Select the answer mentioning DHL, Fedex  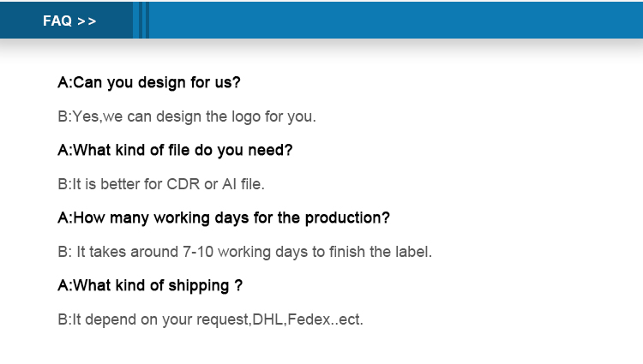(x=210, y=319)
